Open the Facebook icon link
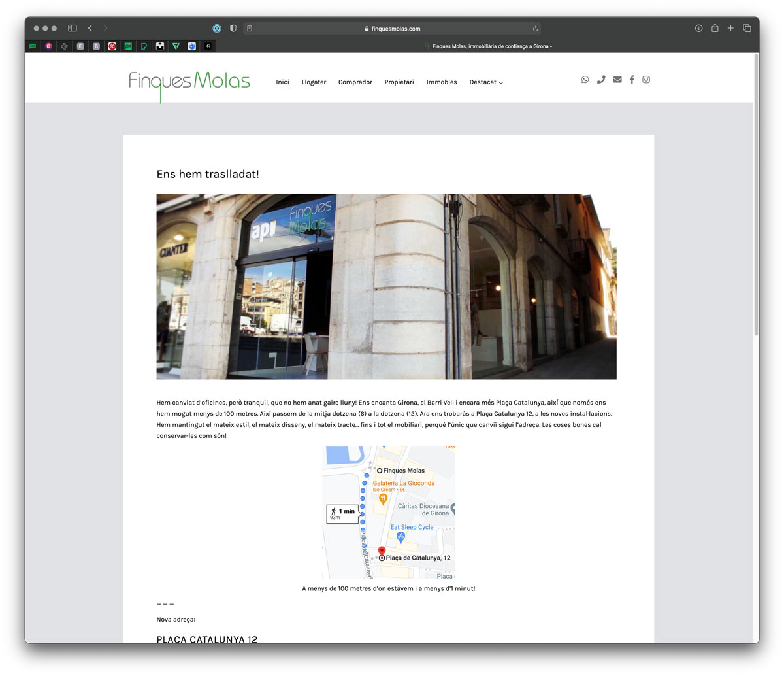Viewport: 784px width, 676px height. [x=632, y=80]
